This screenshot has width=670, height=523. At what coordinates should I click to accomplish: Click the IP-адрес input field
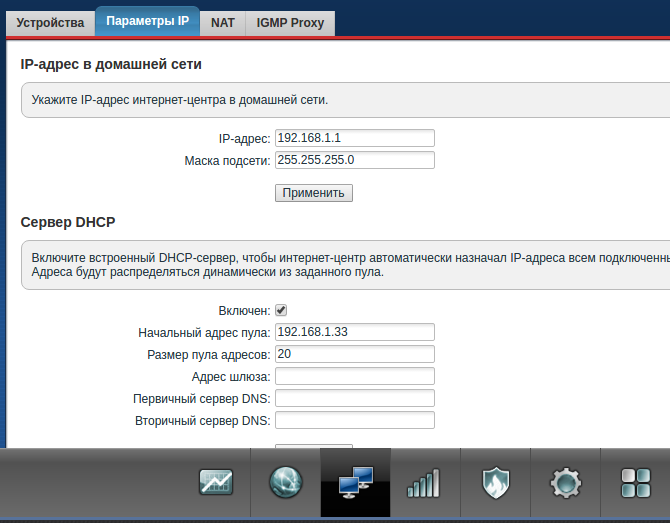355,138
